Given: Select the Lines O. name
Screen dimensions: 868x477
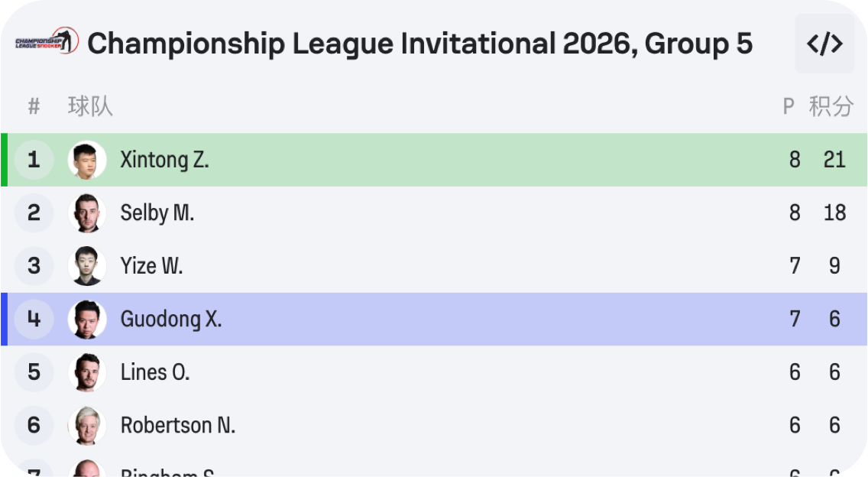Looking at the screenshot, I should [155, 372].
